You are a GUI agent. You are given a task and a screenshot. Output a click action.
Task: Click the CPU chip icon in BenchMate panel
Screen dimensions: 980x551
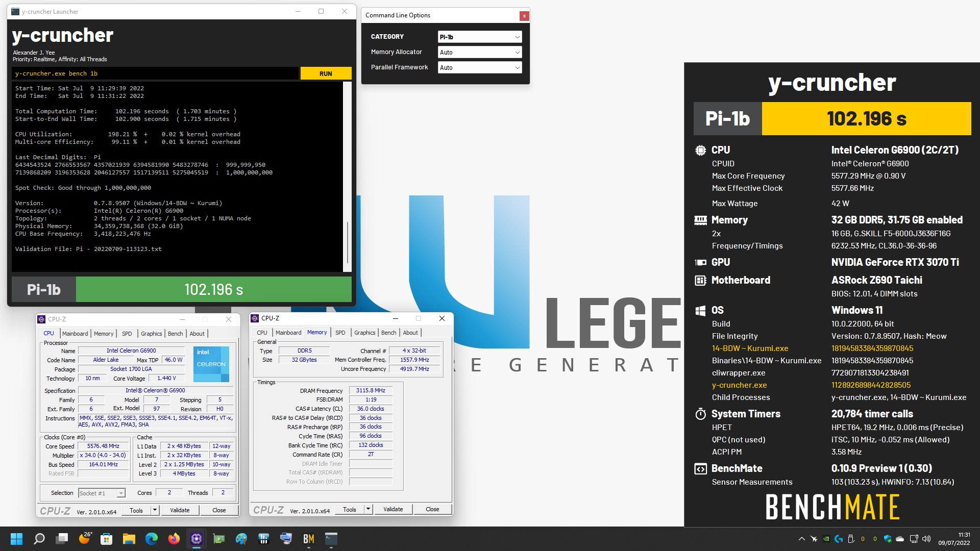[x=700, y=151]
